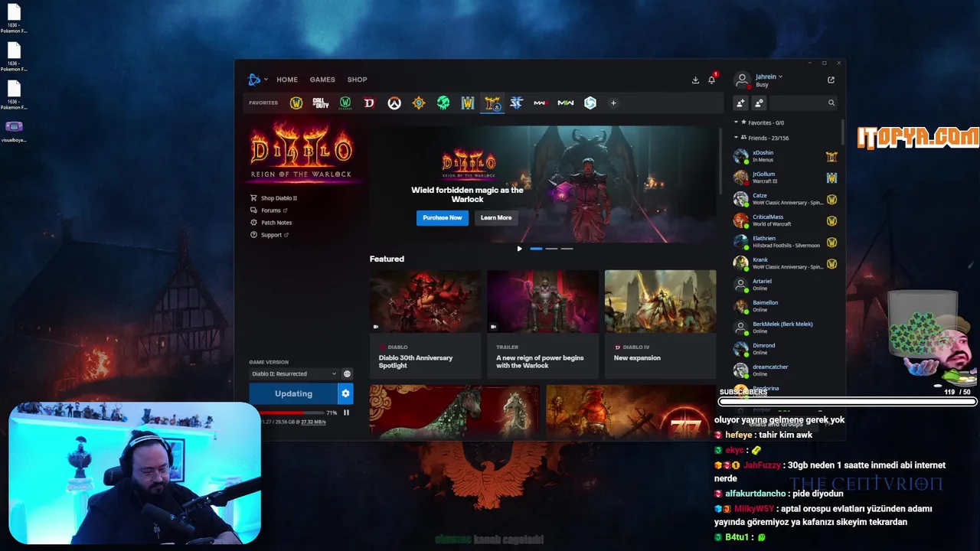Select friend JrGollum in friends list

click(x=786, y=178)
